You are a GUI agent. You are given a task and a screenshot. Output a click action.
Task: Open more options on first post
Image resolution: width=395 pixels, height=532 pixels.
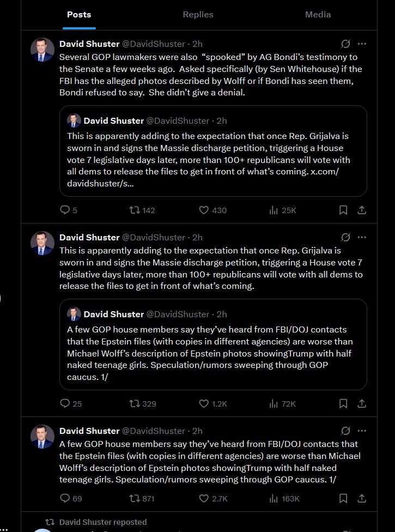point(362,44)
